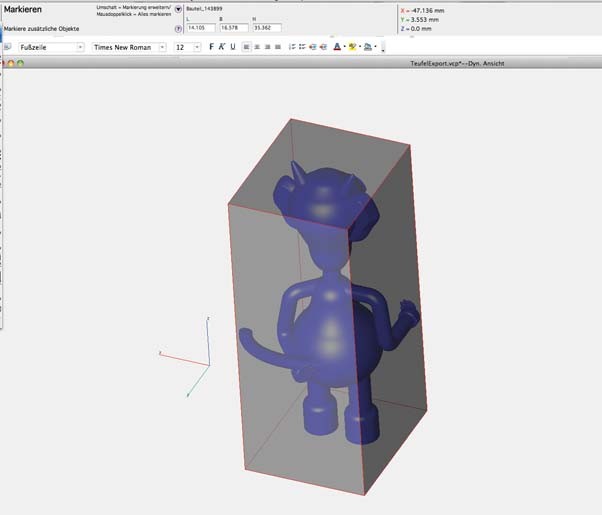This screenshot has width=602, height=515.
Task: Center align text in toolbar
Action: pyautogui.click(x=256, y=47)
